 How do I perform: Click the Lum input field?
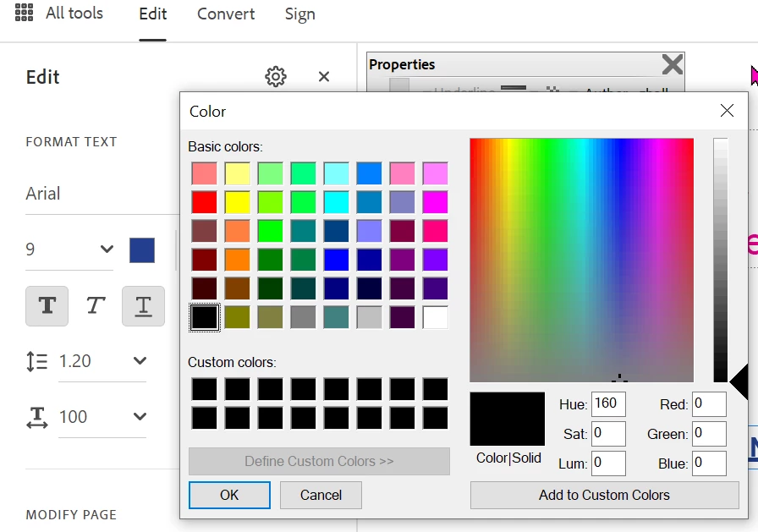pyautogui.click(x=608, y=463)
